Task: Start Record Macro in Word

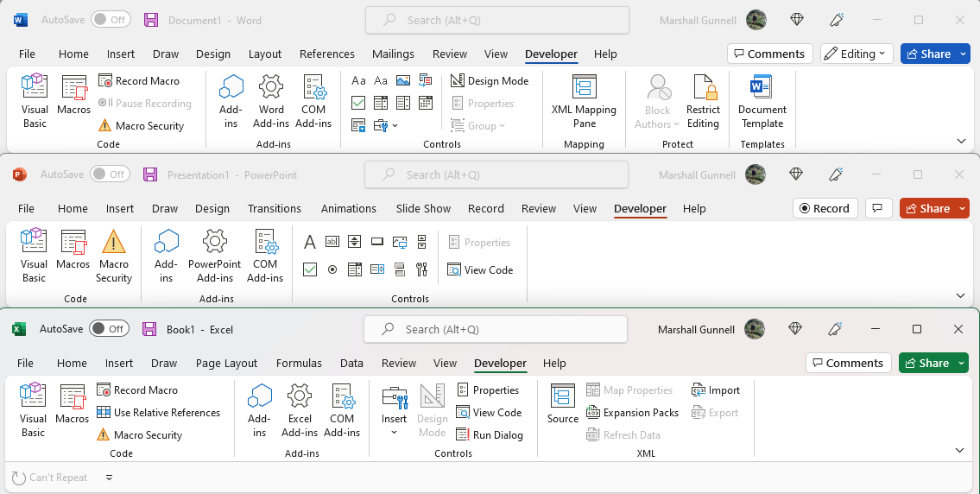Action: click(x=139, y=80)
